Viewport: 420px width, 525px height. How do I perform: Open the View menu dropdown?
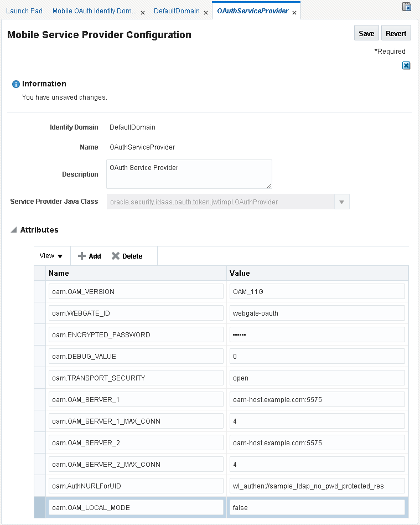click(x=51, y=256)
